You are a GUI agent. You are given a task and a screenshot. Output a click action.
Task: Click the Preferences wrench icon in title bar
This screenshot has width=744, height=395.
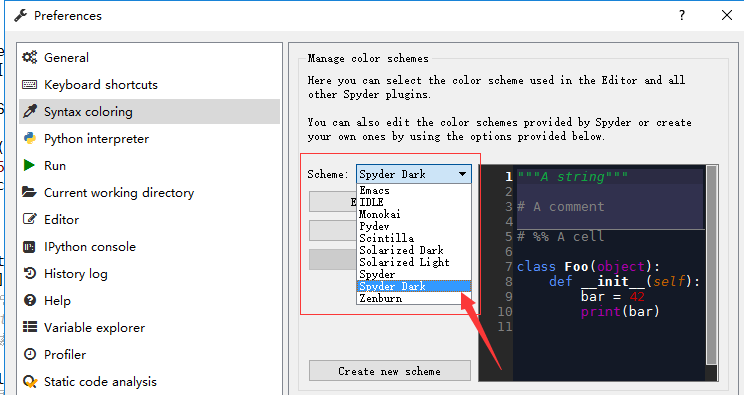(x=20, y=16)
